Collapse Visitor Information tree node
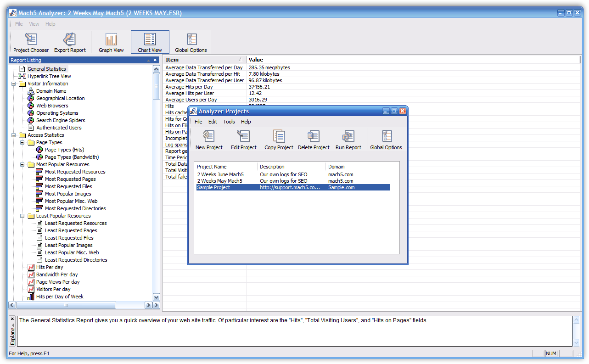 pos(14,84)
